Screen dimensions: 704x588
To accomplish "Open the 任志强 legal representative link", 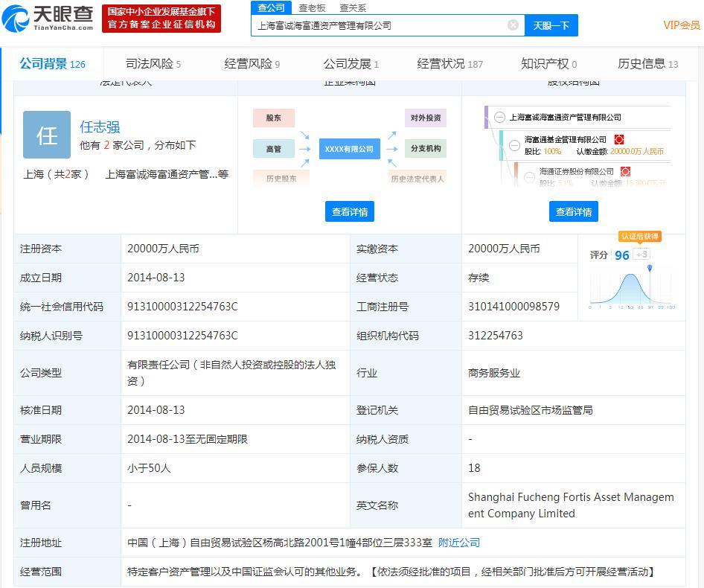I will click(100, 127).
